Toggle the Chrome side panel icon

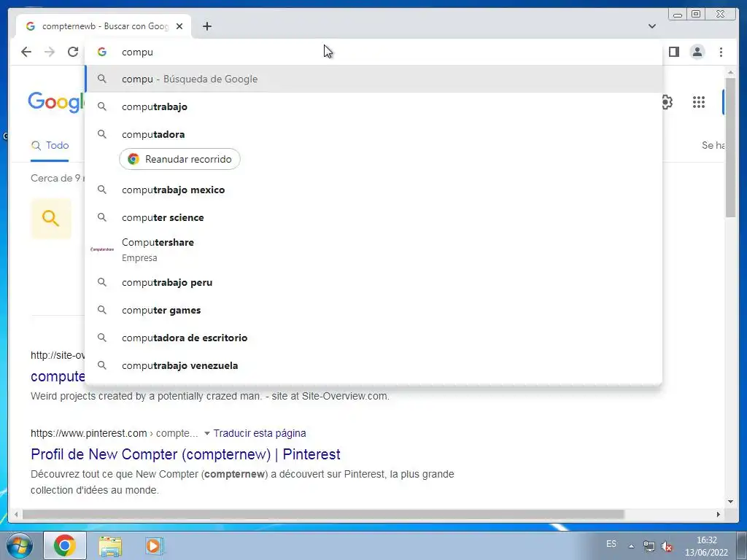(x=673, y=52)
